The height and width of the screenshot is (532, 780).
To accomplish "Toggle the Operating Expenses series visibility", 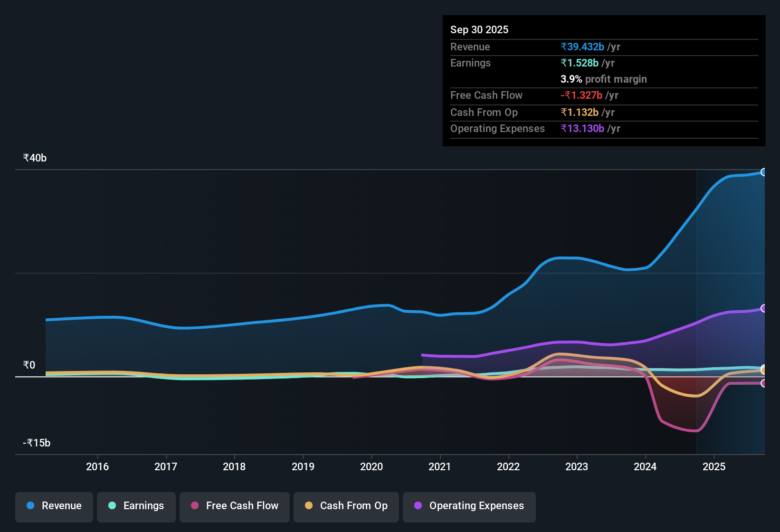I will 468,506.
